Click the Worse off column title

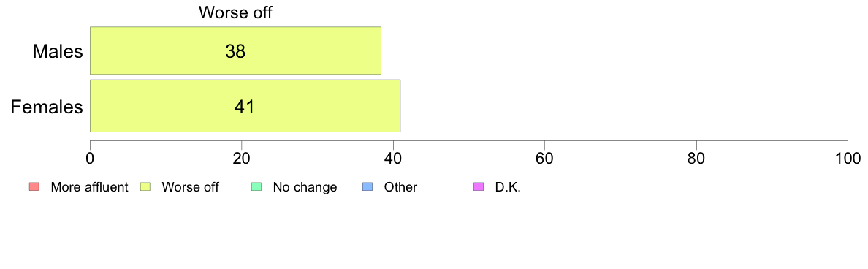[235, 12]
